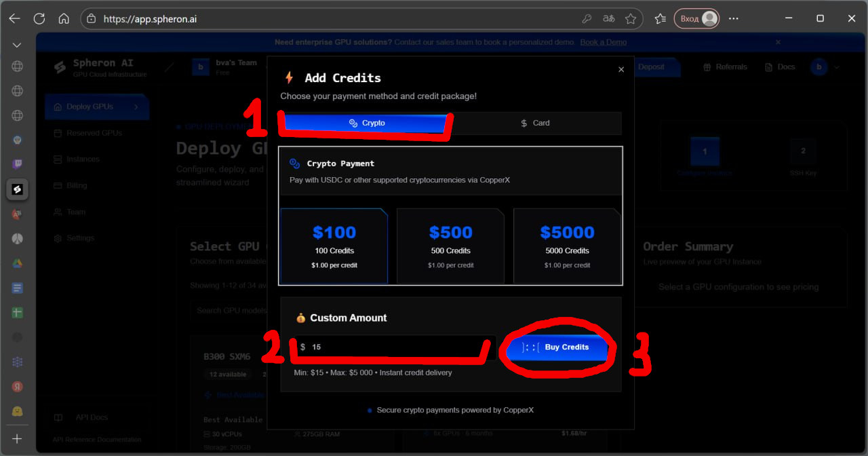This screenshot has height=456, width=868.
Task: Switch to the Google Drive tab icon
Action: pos(18,263)
